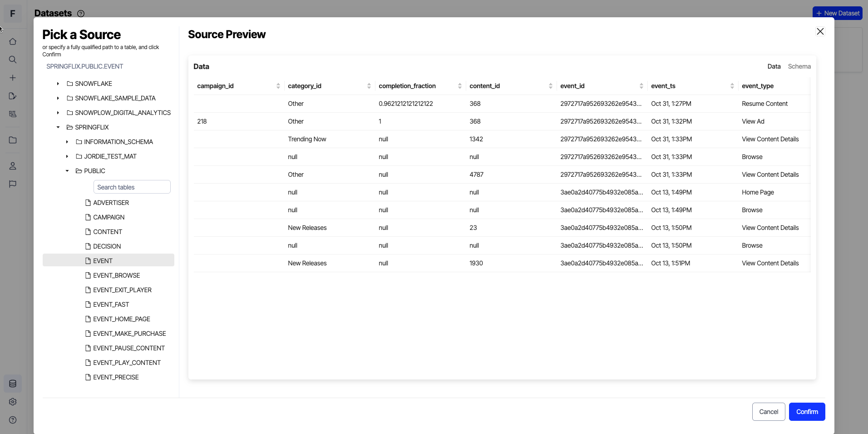Image resolution: width=868 pixels, height=434 pixels.
Task: Click the content_id value 23
Action: (x=473, y=228)
